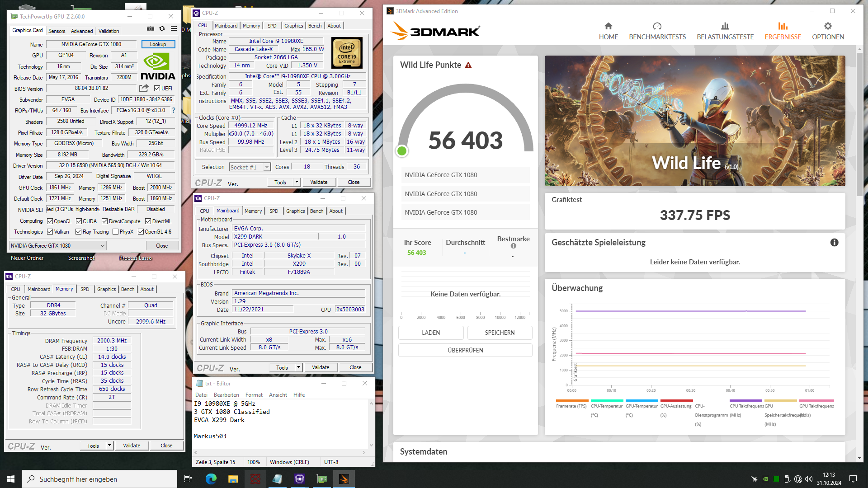
Task: Click Framerate (FPS) orange legend swatch
Action: coord(572,401)
